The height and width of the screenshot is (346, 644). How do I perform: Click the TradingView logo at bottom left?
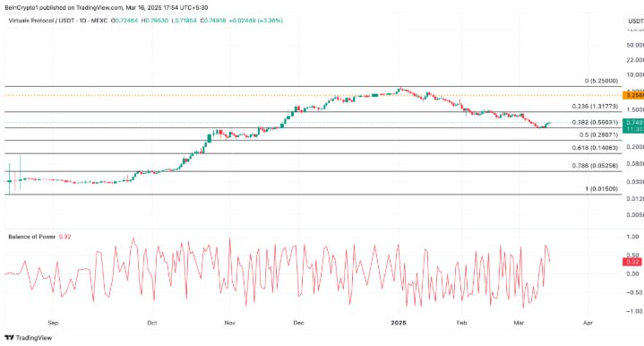(x=29, y=338)
